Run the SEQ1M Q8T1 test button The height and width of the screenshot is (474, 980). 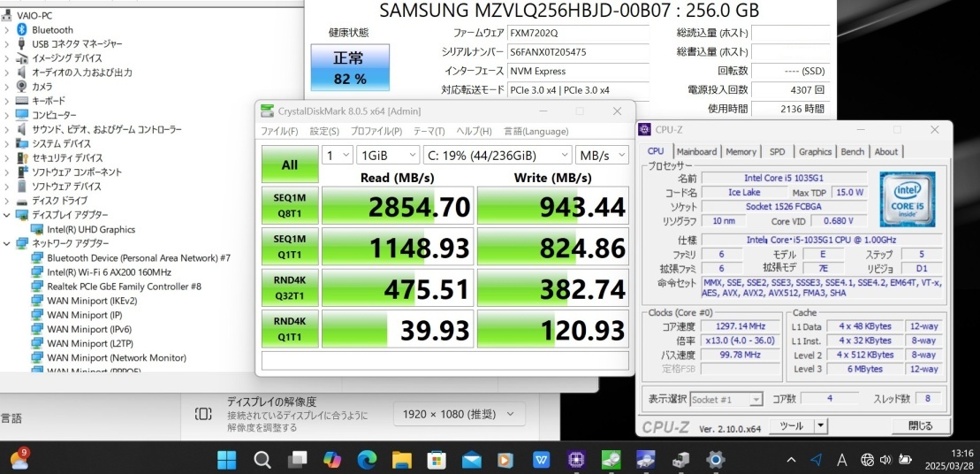290,205
